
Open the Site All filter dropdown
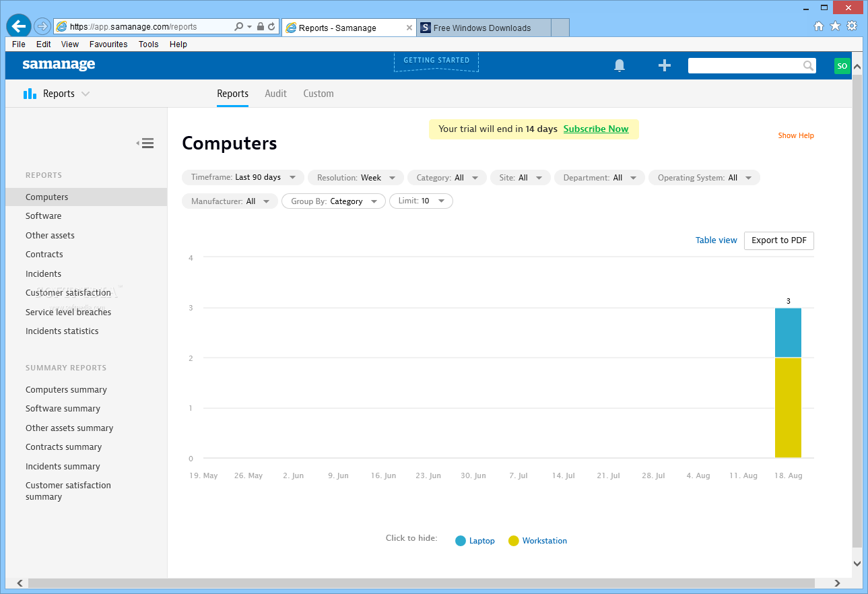[x=521, y=178]
